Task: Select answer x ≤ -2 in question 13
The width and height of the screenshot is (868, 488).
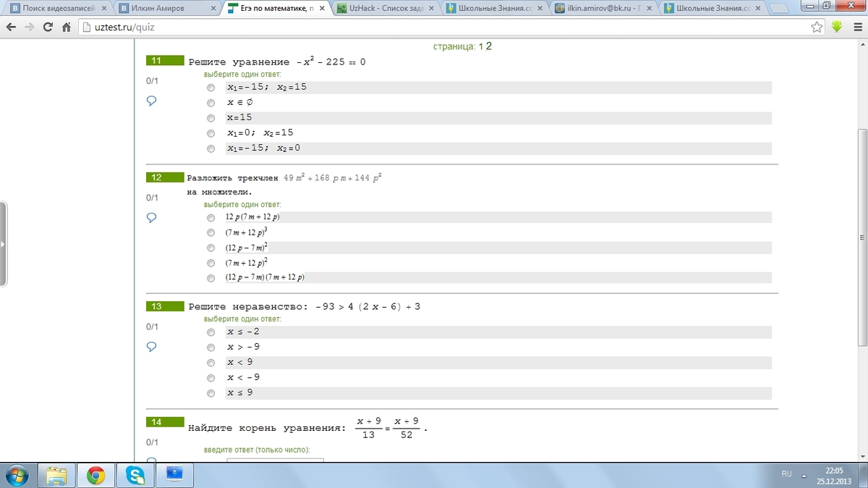Action: click(x=210, y=332)
